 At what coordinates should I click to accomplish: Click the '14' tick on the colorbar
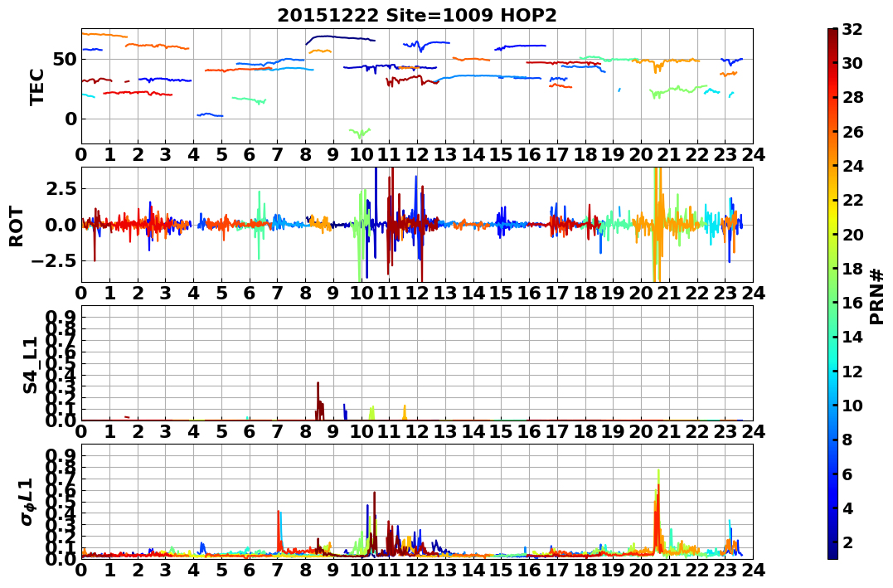(853, 337)
